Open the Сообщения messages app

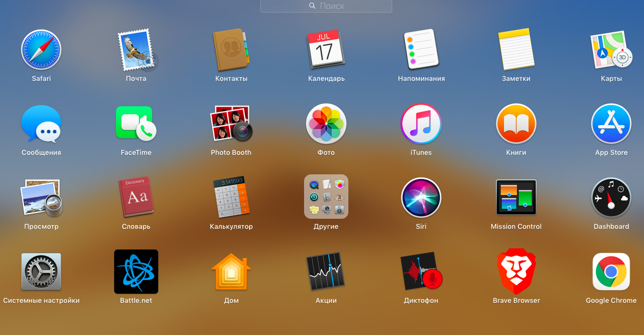[x=41, y=124]
